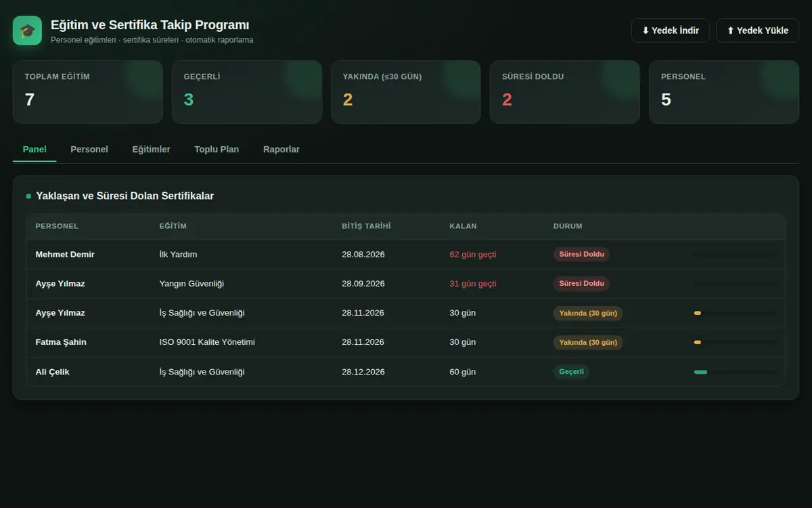The width and height of the screenshot is (812, 508).
Task: Open the Yakında (≤30 gün) stat card
Action: [x=406, y=92]
